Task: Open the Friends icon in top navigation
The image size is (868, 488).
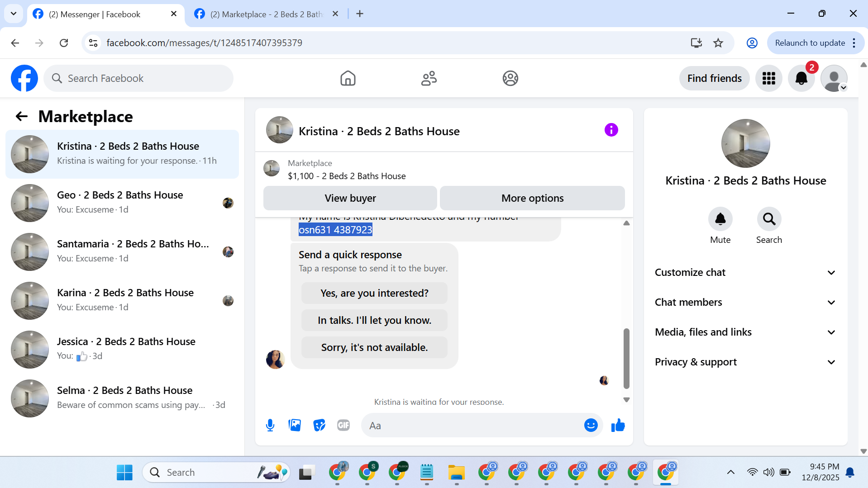Action: click(x=429, y=78)
